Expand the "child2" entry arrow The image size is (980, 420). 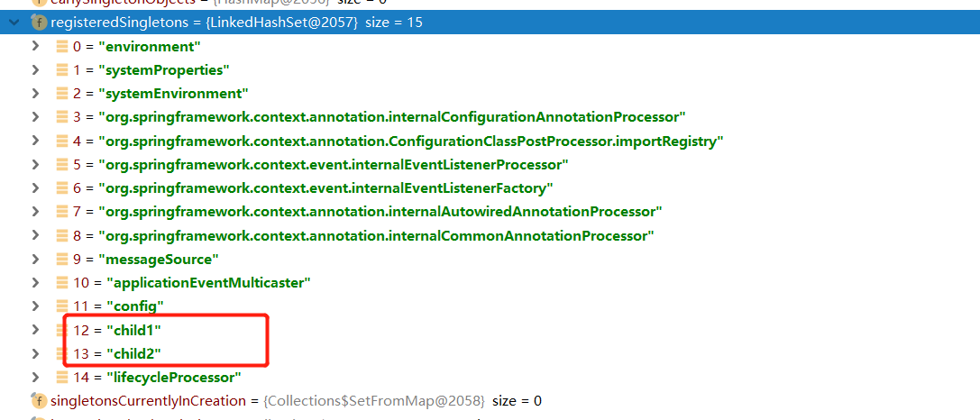coord(36,353)
